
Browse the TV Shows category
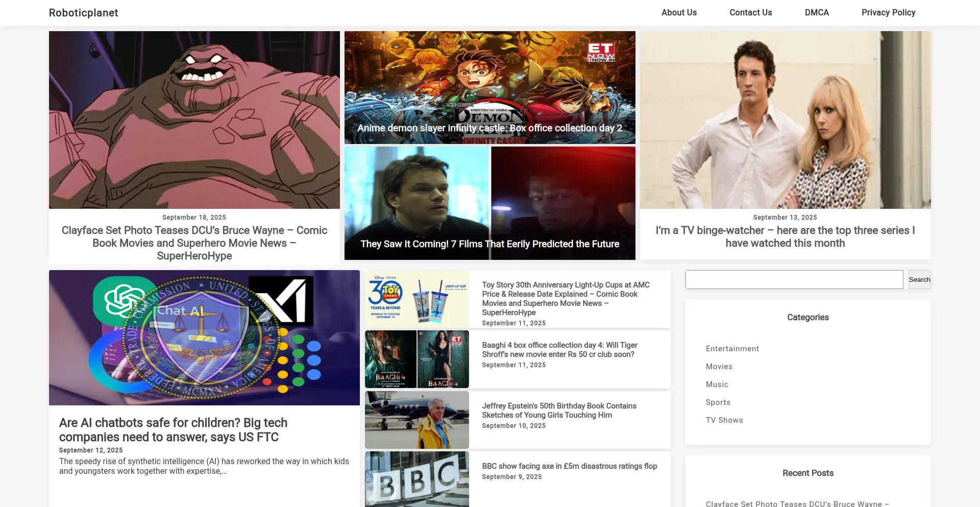(x=724, y=420)
